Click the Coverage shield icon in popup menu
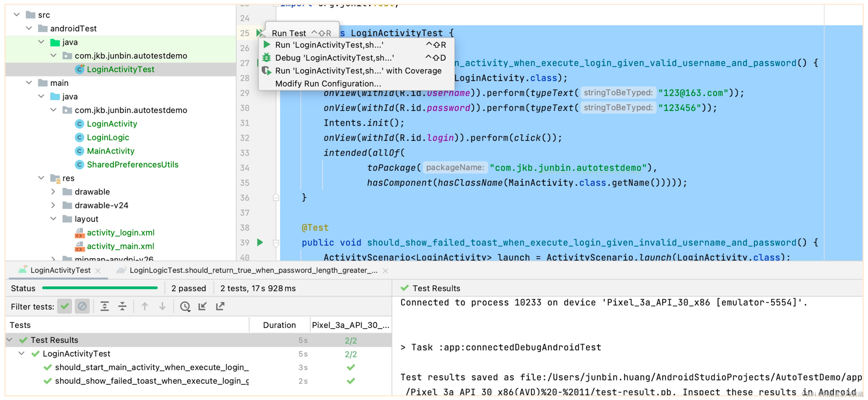Image resolution: width=868 pixels, height=400 pixels. click(266, 71)
